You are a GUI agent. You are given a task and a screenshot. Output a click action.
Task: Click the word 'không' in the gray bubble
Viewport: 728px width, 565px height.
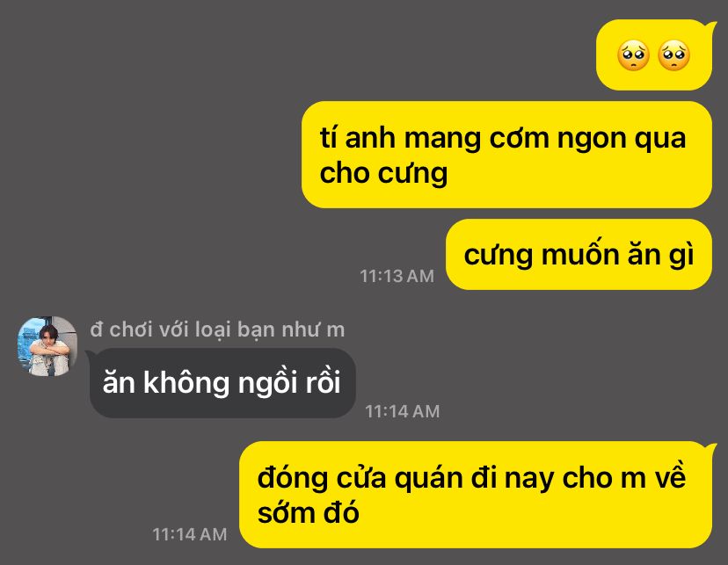[x=186, y=383]
